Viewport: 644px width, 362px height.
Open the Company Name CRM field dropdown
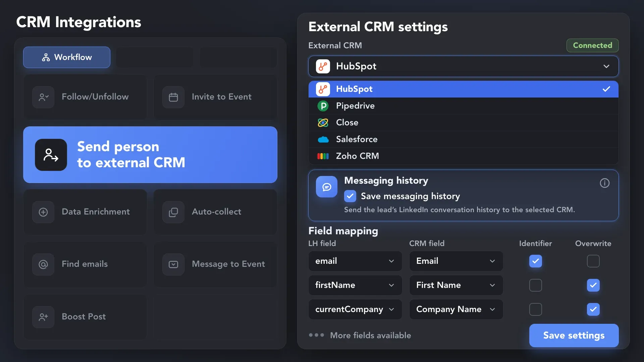[456, 309]
